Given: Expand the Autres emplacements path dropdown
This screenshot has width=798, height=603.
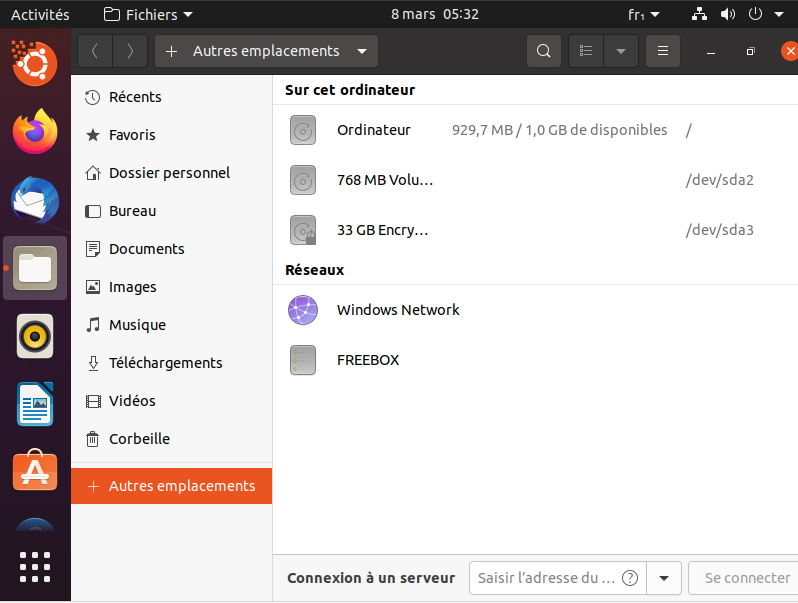Looking at the screenshot, I should point(361,51).
